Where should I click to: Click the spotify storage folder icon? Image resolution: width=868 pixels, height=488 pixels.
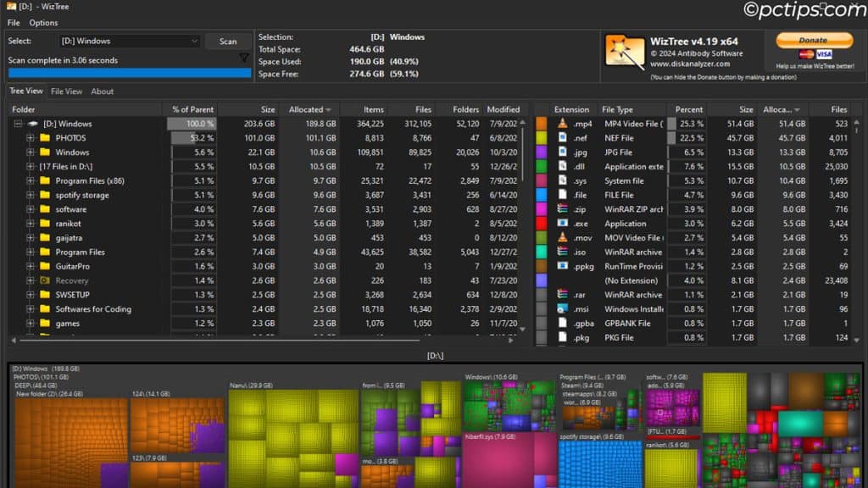coord(46,195)
